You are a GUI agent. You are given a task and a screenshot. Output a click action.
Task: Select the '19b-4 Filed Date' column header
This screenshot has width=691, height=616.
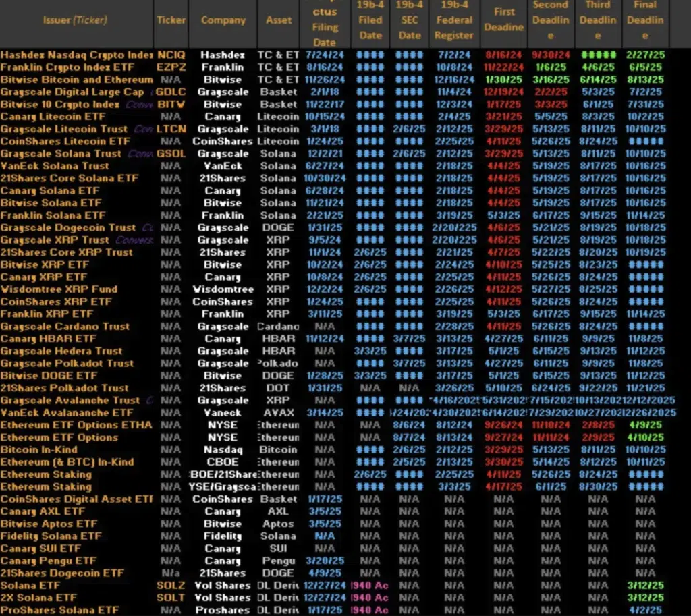click(x=370, y=20)
